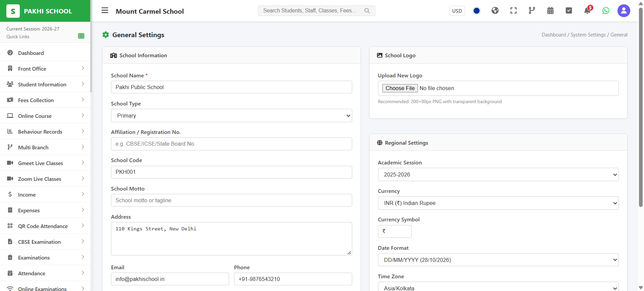This screenshot has height=291, width=644.
Task: Go to Dashboard breadcrumb link
Action: (553, 35)
